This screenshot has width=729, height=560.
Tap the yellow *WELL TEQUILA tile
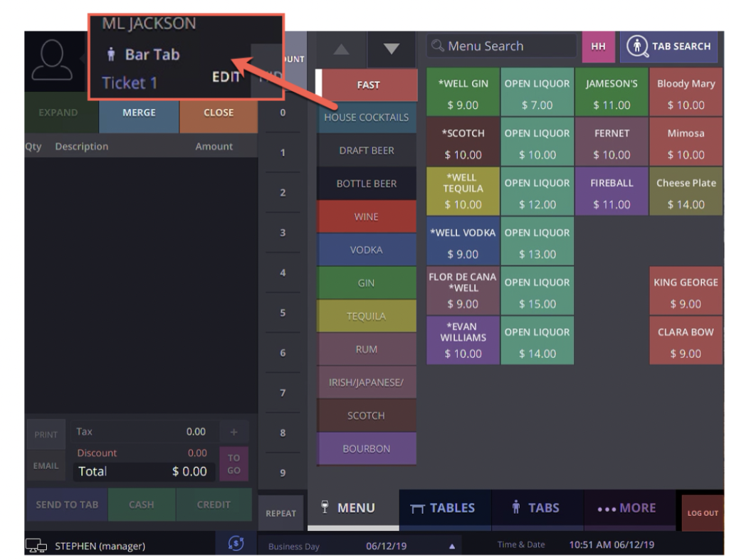pos(463,191)
